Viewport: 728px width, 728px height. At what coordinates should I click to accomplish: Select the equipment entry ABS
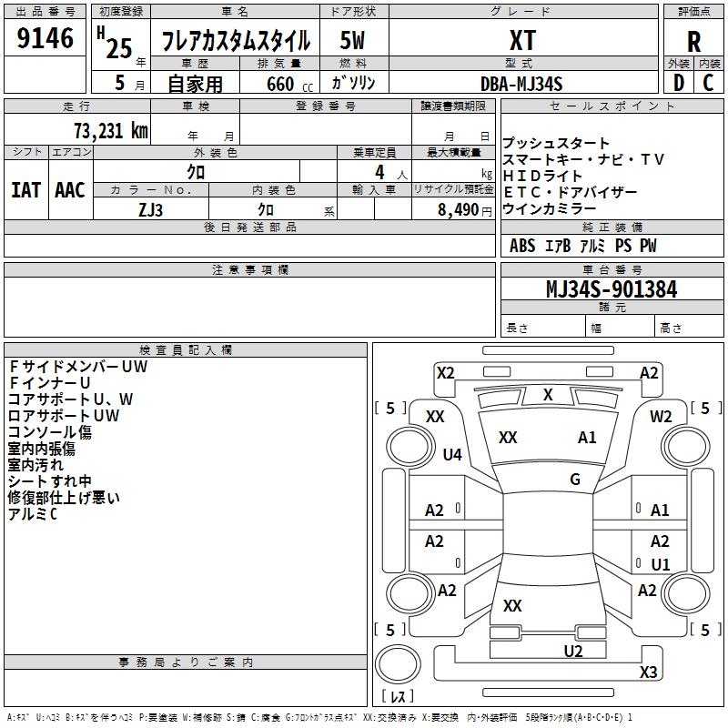tap(521, 246)
